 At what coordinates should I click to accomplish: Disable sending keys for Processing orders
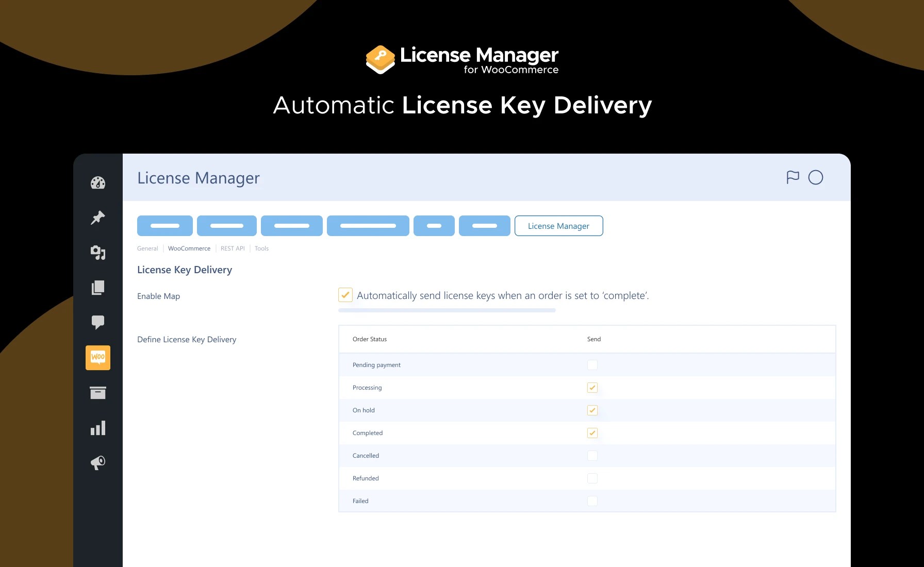pos(592,388)
